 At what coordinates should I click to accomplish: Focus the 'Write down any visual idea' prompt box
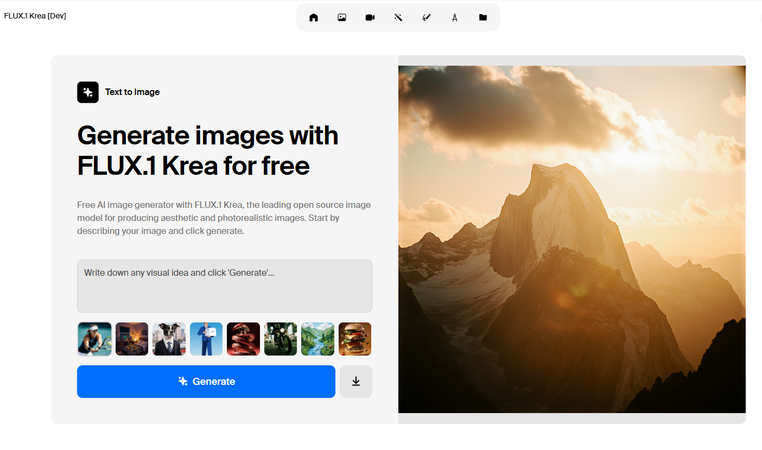click(x=225, y=286)
